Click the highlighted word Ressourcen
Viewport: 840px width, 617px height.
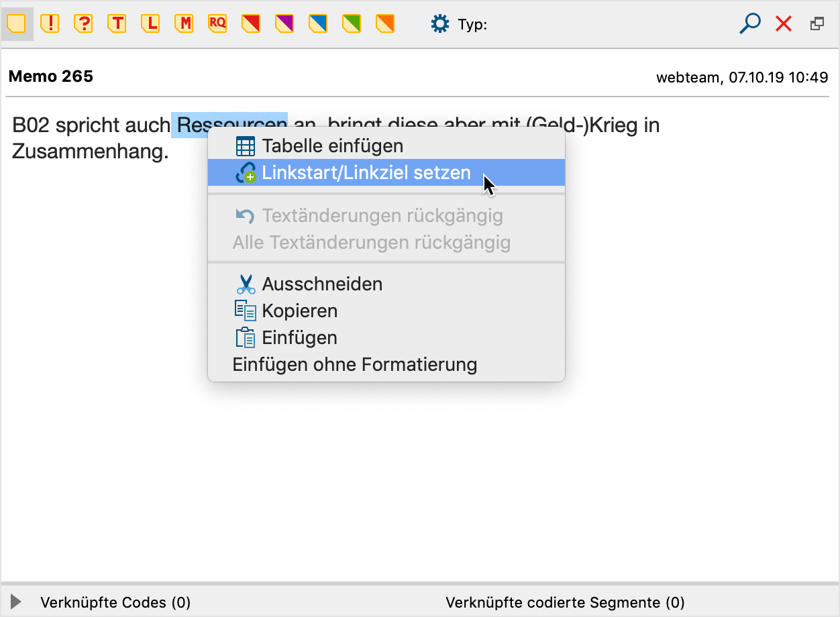pos(232,125)
